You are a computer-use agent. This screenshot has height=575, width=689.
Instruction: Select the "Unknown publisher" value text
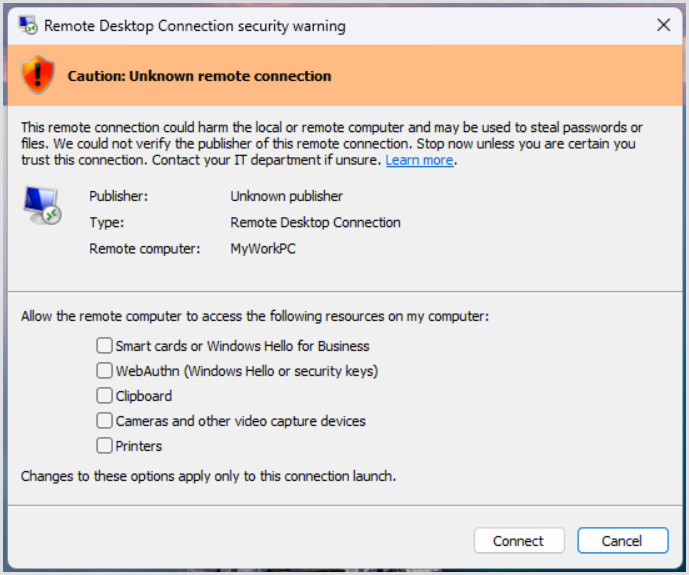click(286, 196)
